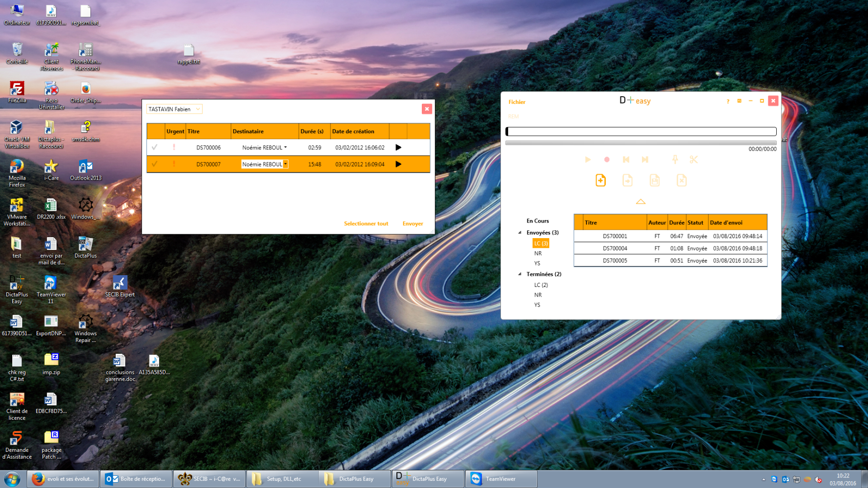The height and width of the screenshot is (488, 868).
Task: Click the help question mark icon
Action: pyautogui.click(x=728, y=102)
